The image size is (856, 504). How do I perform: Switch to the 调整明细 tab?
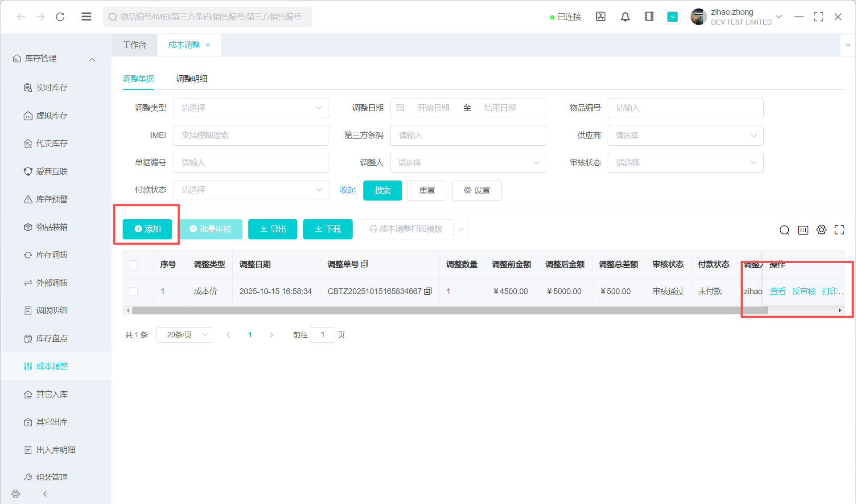pos(192,79)
